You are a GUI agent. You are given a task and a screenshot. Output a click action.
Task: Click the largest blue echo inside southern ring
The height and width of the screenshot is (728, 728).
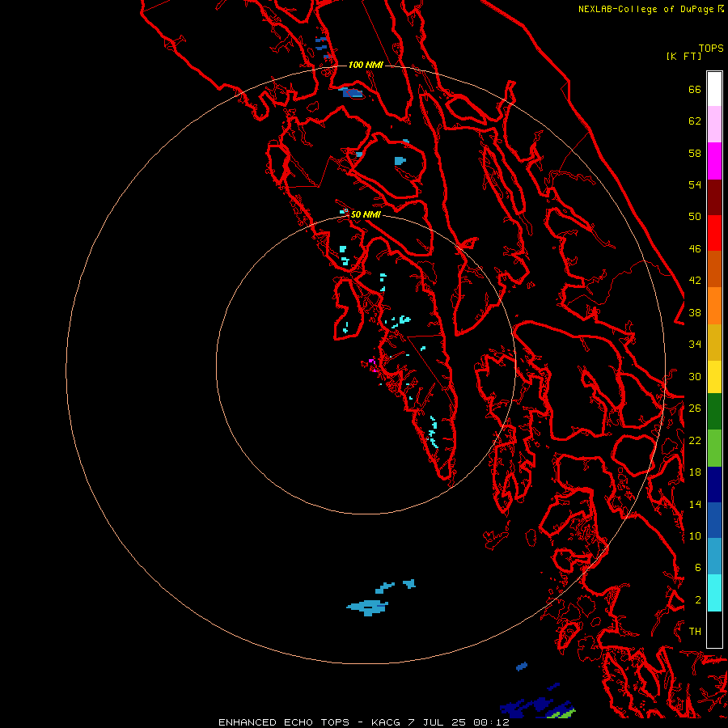(x=367, y=607)
